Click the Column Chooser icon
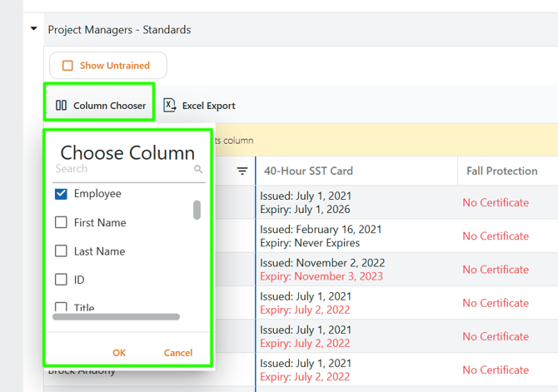This screenshot has height=392, width=558. pos(61,106)
